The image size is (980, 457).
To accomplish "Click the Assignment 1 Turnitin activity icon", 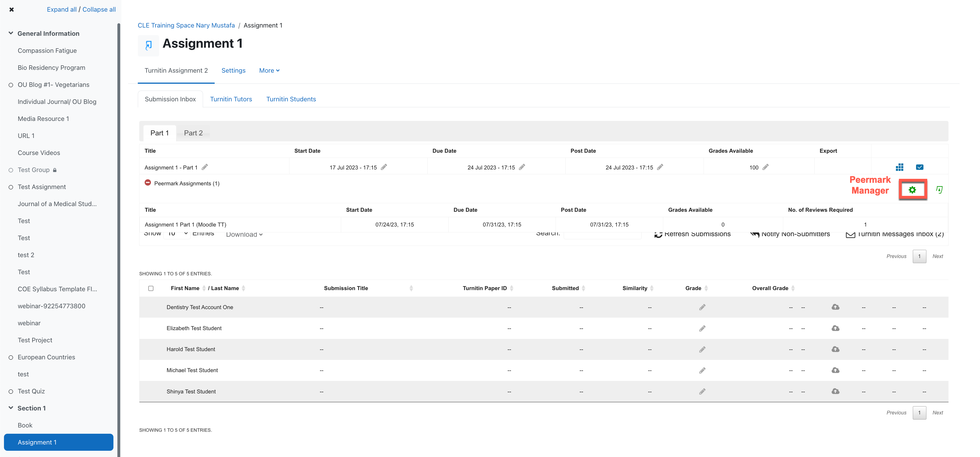I will point(148,45).
